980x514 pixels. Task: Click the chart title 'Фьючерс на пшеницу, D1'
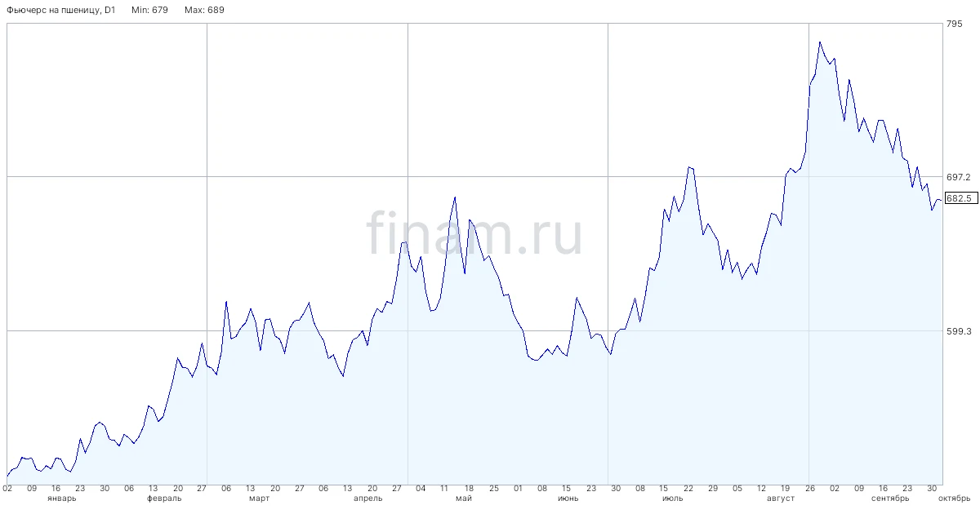click(x=62, y=11)
